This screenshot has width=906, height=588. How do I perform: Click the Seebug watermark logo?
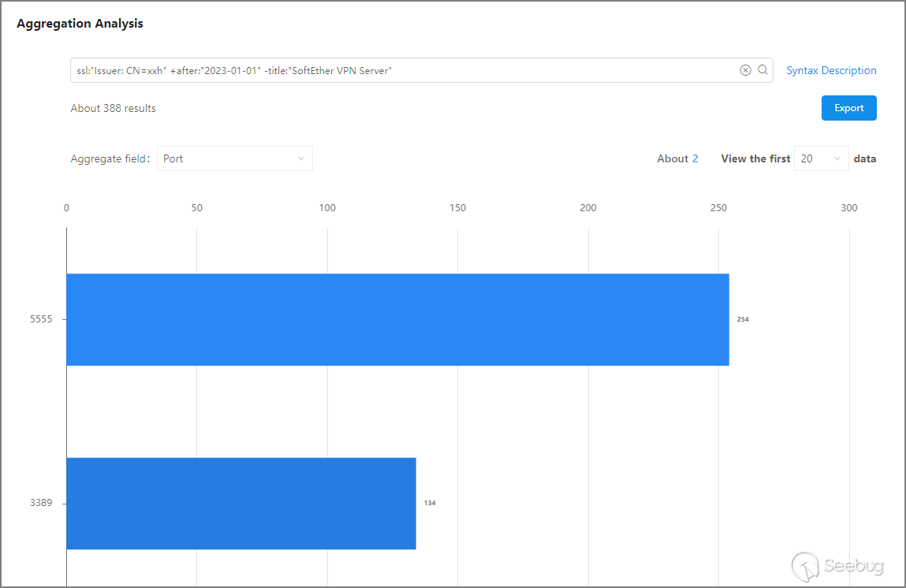point(837,565)
